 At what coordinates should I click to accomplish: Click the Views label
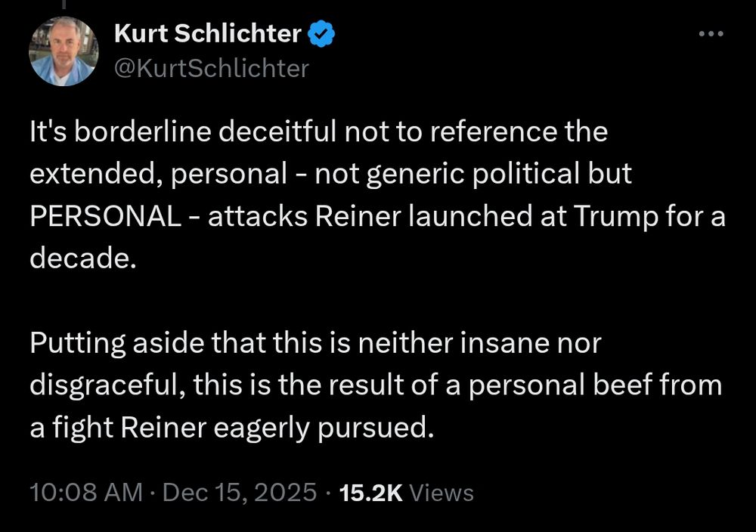(x=442, y=493)
